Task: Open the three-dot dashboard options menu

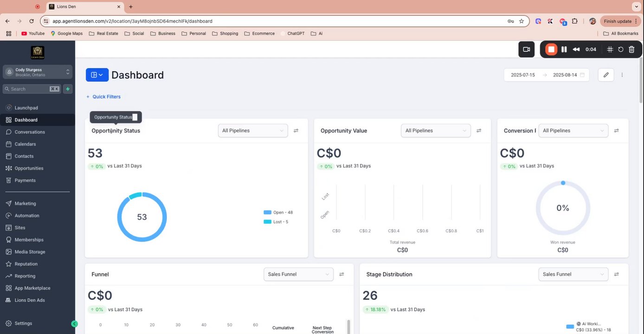Action: click(x=622, y=75)
